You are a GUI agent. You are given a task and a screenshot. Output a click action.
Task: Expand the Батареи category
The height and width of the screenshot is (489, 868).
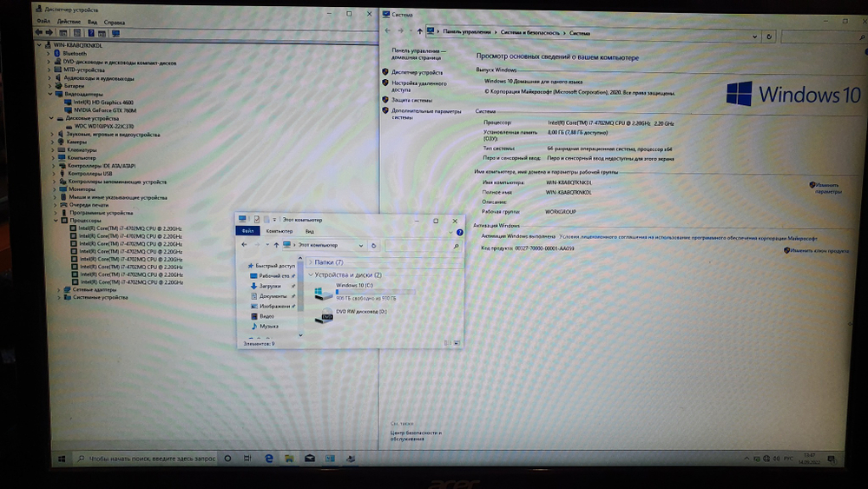[49, 86]
